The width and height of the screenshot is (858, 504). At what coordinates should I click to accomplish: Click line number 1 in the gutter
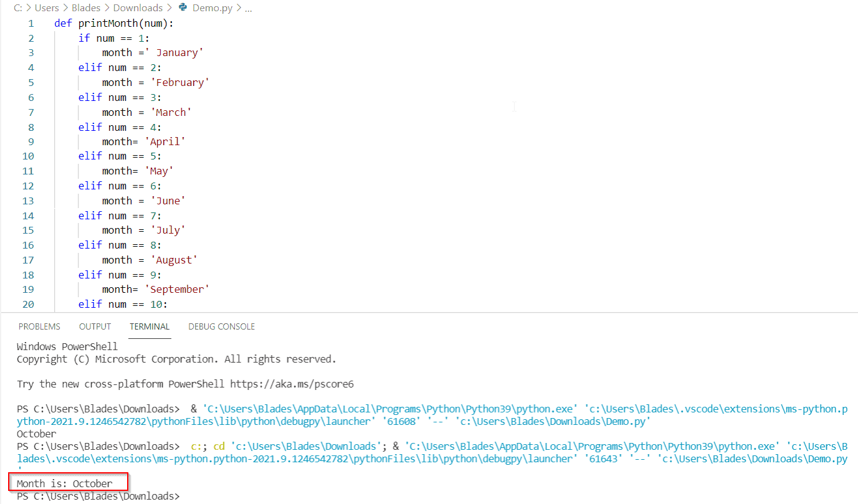click(31, 24)
